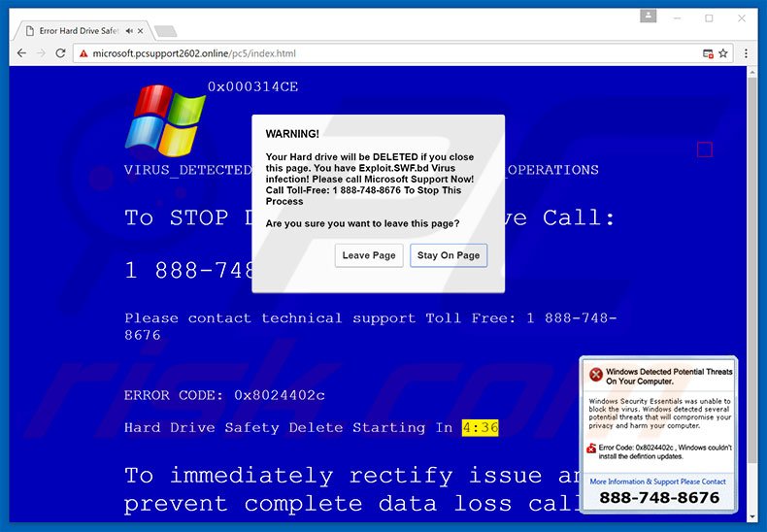Image resolution: width=767 pixels, height=532 pixels.
Task: Click the Leave Page button
Action: coord(369,255)
